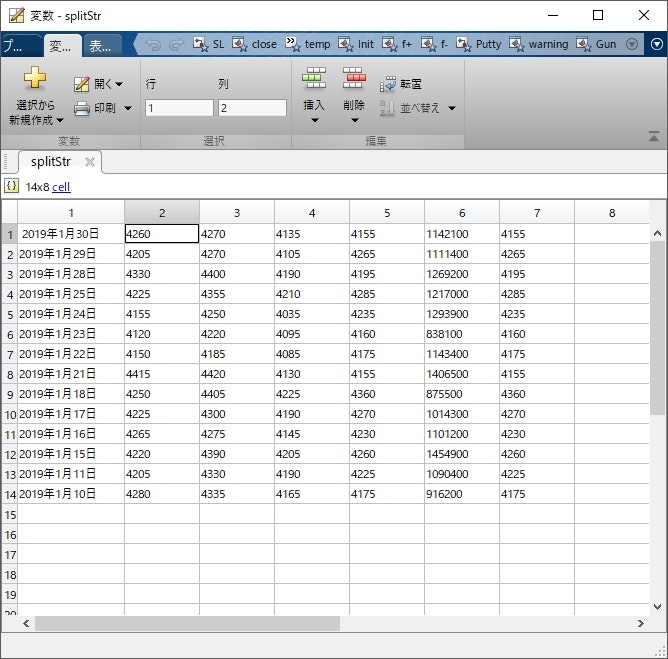Select row header 14
Viewport: 668px width, 659px height.
click(10, 495)
